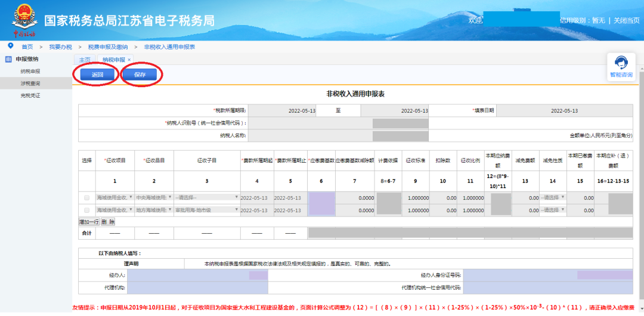Click the 保存 button
The width and height of the screenshot is (644, 316).
pyautogui.click(x=140, y=75)
